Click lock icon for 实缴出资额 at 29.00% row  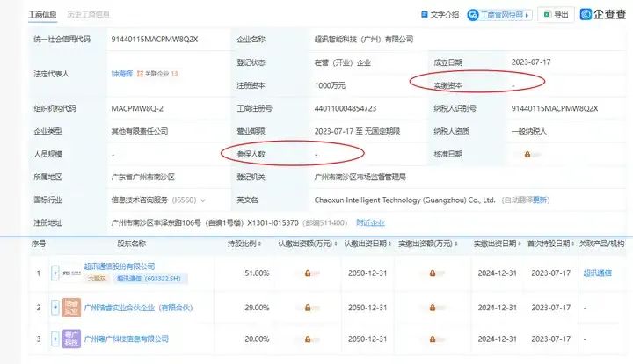click(433, 308)
